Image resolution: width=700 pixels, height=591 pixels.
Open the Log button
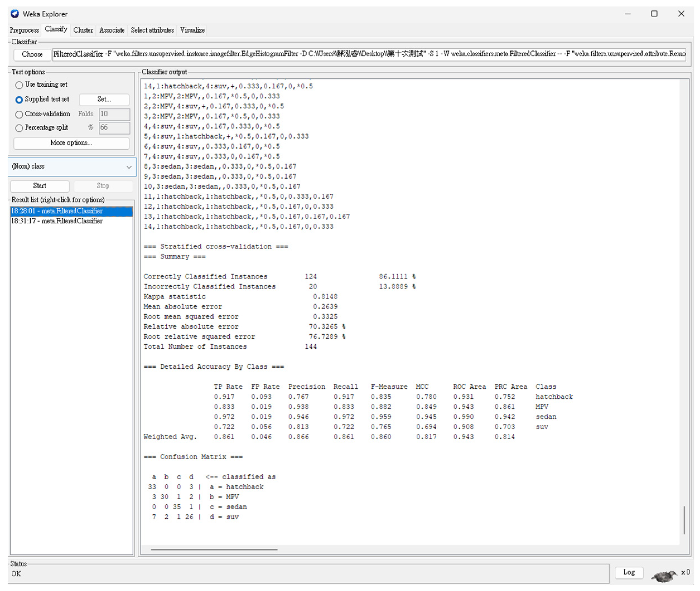[629, 572]
